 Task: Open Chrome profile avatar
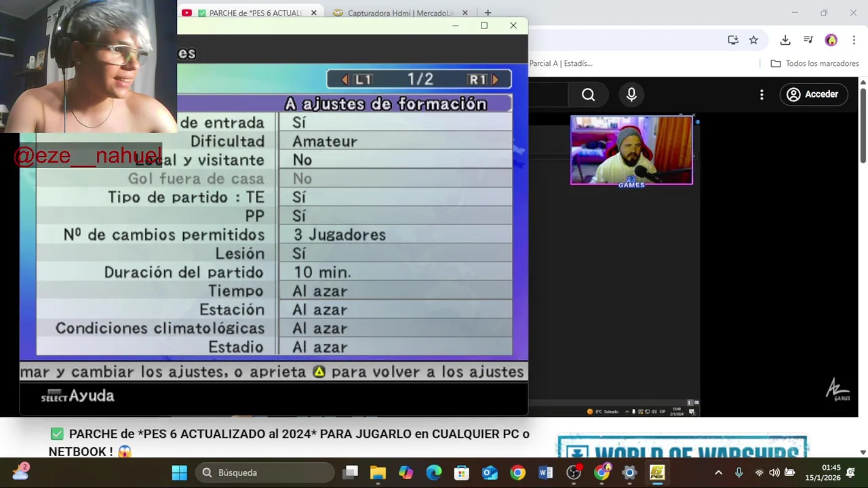[x=831, y=40]
